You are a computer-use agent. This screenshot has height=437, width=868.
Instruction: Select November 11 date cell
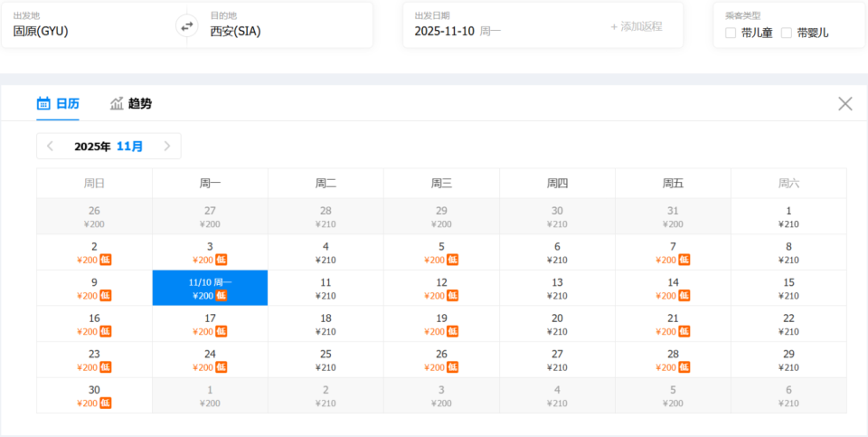coord(326,288)
